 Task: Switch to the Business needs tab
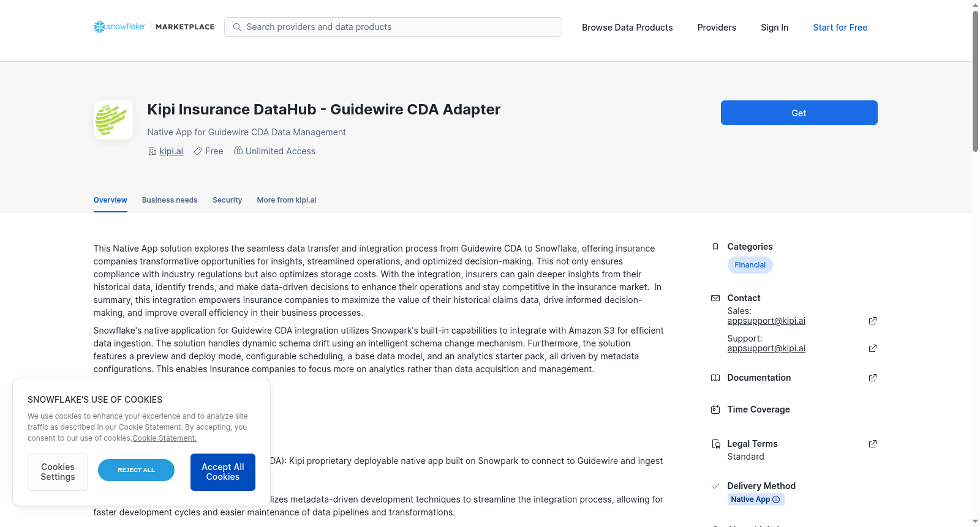pos(170,200)
